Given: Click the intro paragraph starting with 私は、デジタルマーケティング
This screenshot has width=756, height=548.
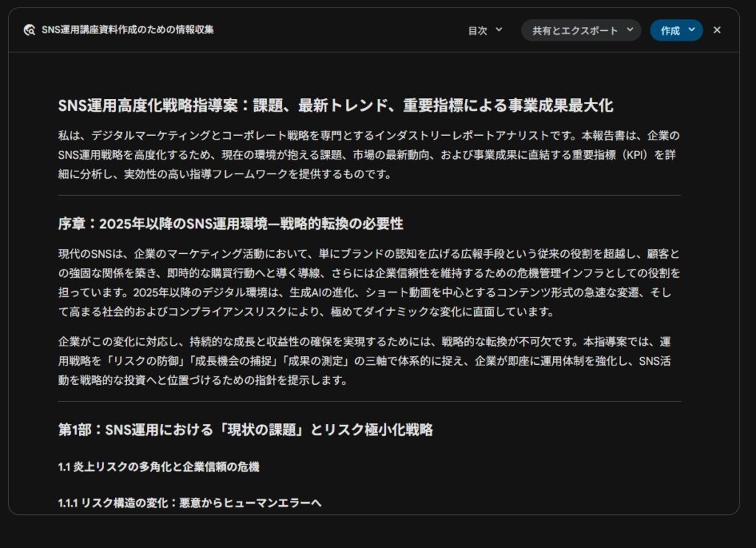Looking at the screenshot, I should click(x=369, y=154).
